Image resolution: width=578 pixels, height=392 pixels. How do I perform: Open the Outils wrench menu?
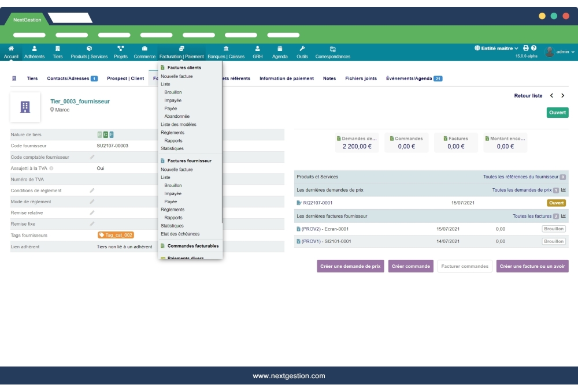tap(302, 53)
